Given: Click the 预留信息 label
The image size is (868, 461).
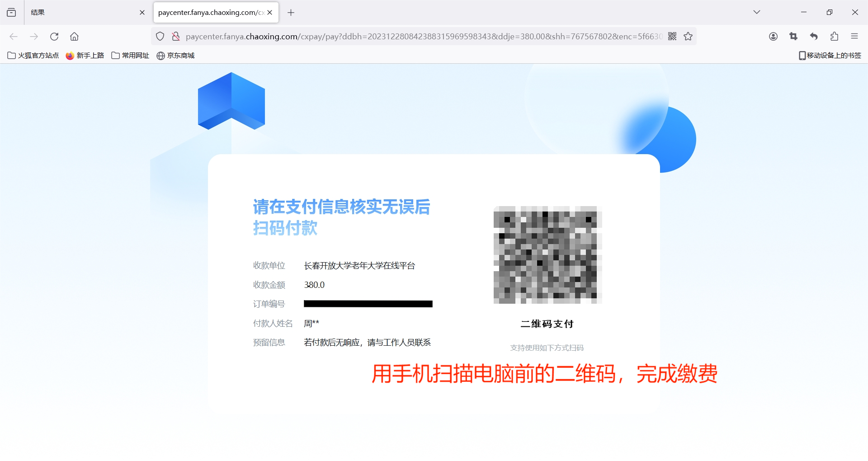Looking at the screenshot, I should click(269, 343).
